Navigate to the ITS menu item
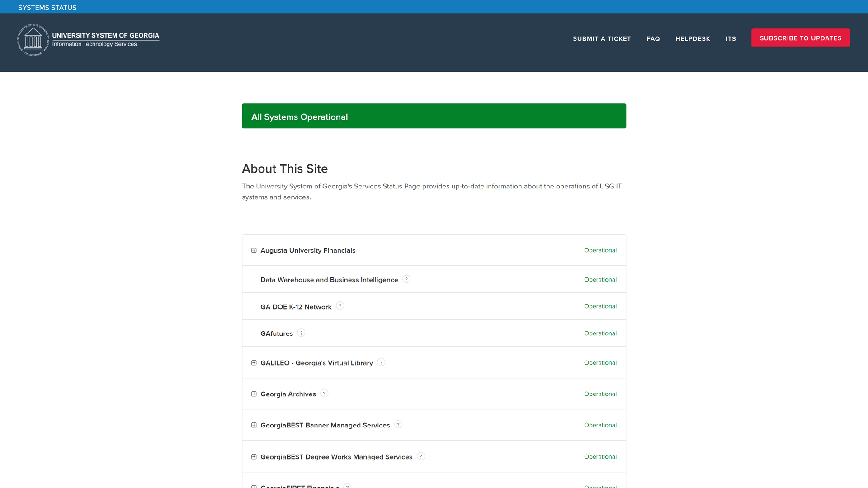This screenshot has height=488, width=868. pos(731,39)
